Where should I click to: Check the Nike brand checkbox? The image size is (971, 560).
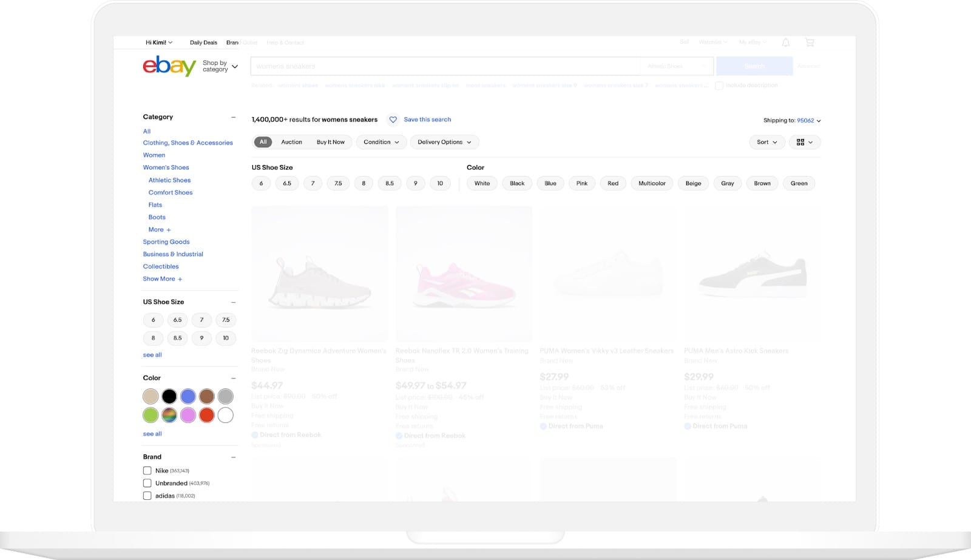tap(147, 471)
